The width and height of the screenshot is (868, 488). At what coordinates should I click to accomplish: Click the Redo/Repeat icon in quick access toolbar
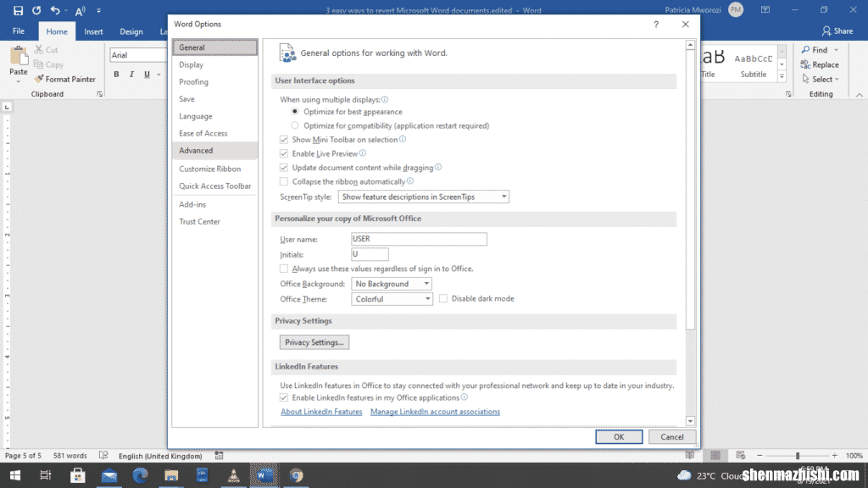(x=36, y=10)
